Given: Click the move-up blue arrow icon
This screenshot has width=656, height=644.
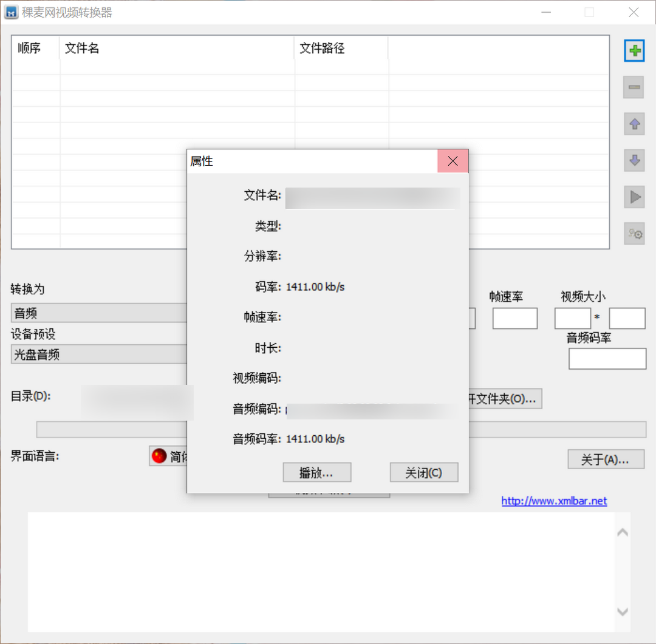Looking at the screenshot, I should click(634, 124).
